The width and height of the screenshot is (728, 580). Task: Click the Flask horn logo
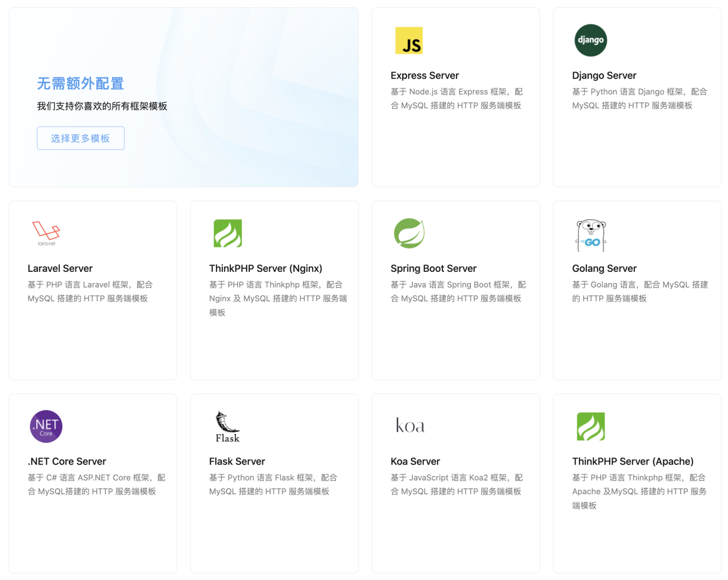point(227,427)
